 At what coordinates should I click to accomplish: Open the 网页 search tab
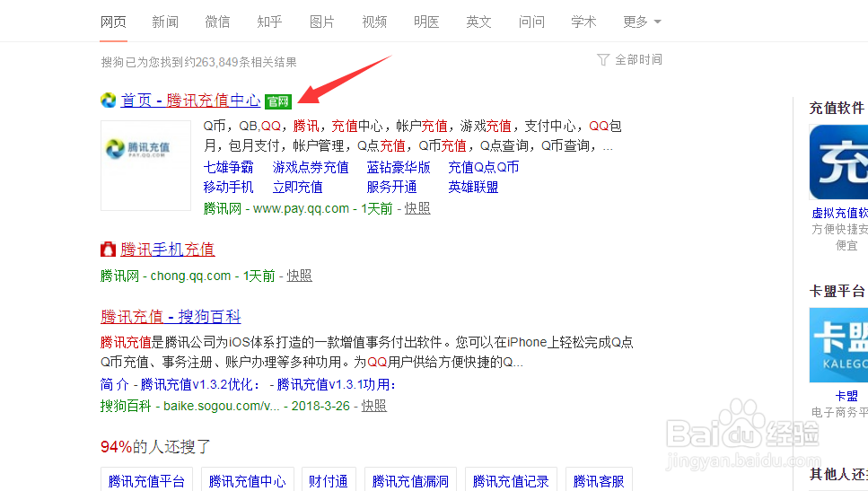coord(113,22)
